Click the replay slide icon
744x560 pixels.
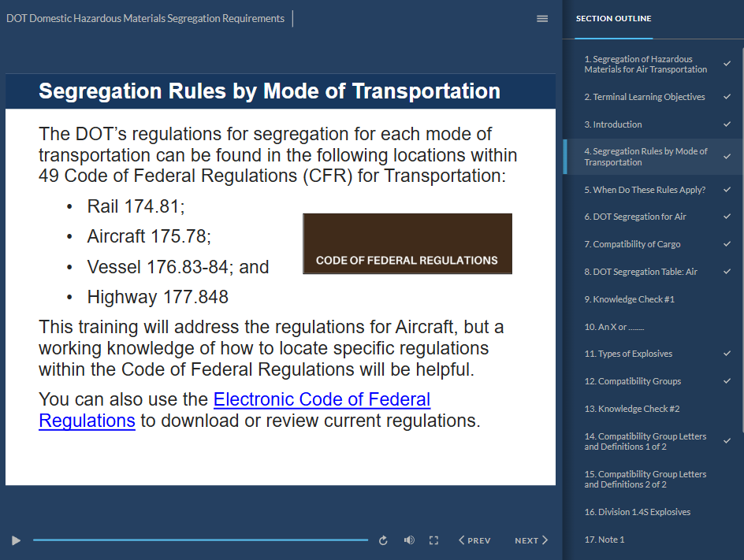[383, 540]
